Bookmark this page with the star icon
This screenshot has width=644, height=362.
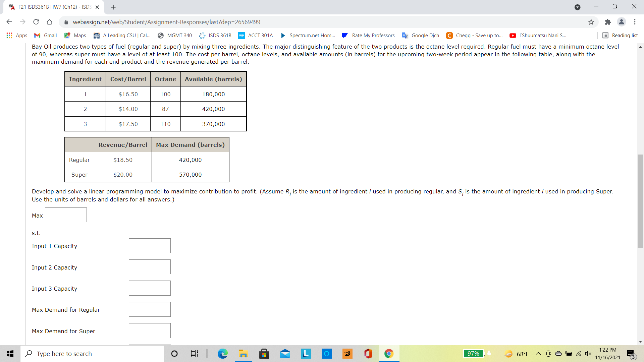click(591, 22)
